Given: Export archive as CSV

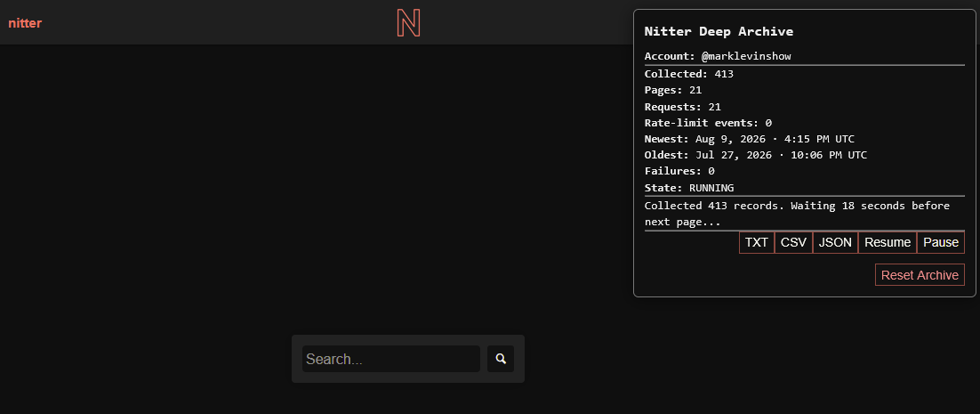Looking at the screenshot, I should pyautogui.click(x=794, y=243).
